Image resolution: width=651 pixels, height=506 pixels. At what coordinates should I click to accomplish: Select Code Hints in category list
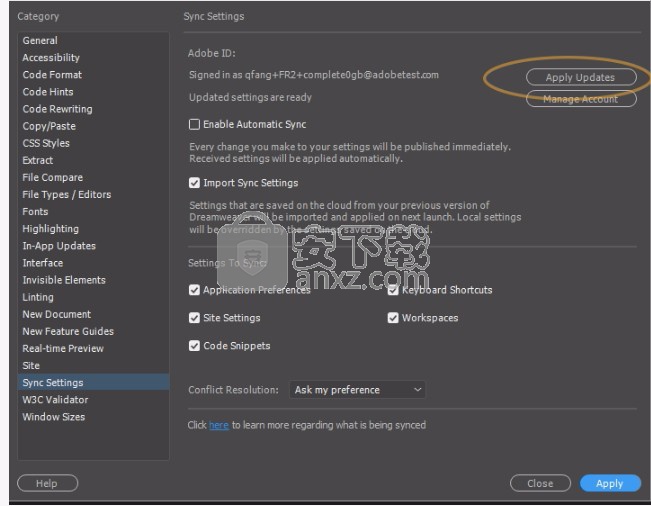coord(93,92)
